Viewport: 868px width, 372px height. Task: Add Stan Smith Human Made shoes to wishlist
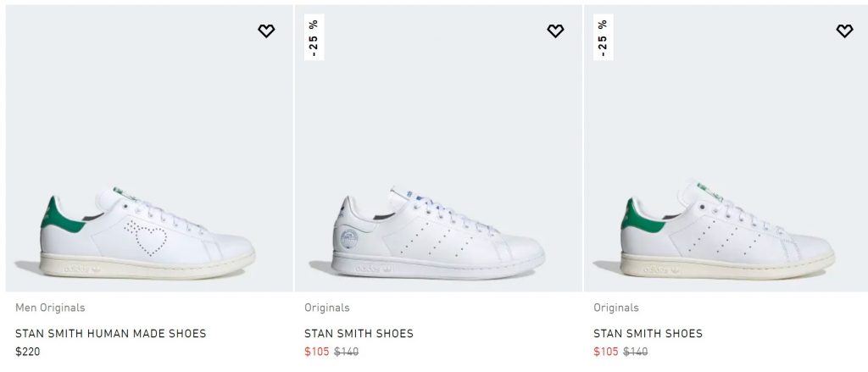pyautogui.click(x=266, y=31)
